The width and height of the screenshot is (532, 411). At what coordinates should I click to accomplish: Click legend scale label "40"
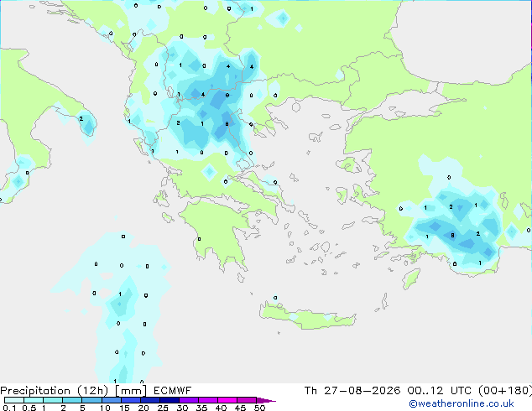click(x=222, y=408)
